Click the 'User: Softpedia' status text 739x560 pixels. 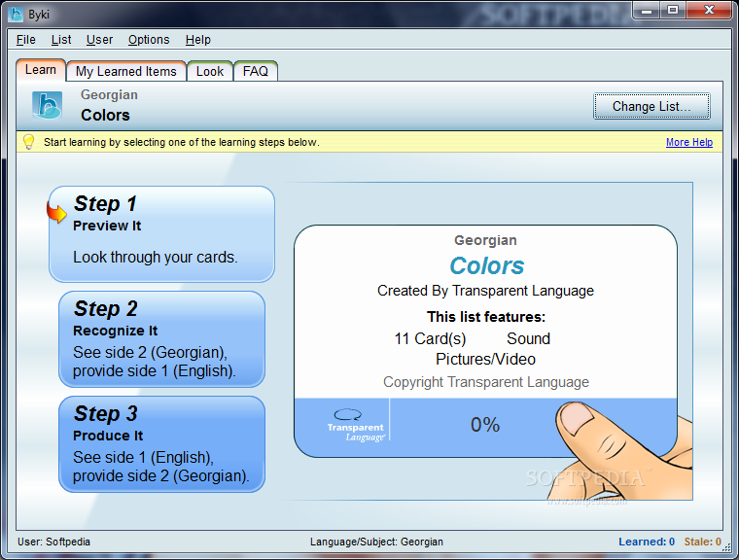pyautogui.click(x=53, y=542)
